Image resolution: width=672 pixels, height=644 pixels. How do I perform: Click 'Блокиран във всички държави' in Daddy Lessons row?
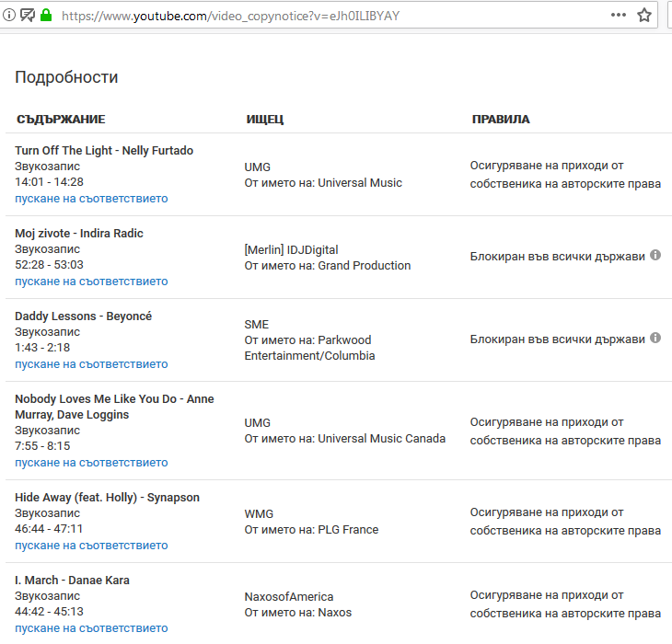[x=557, y=339]
